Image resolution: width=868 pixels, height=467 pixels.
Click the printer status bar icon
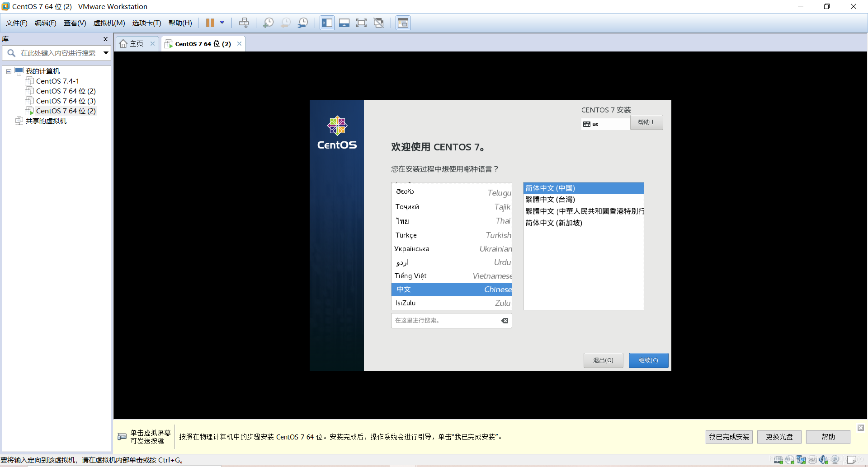coord(812,460)
